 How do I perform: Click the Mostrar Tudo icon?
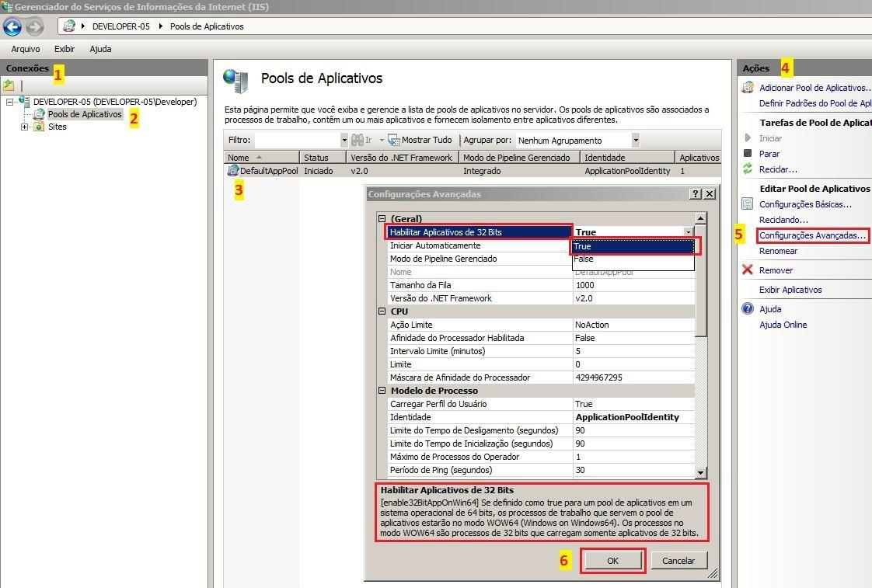point(394,140)
